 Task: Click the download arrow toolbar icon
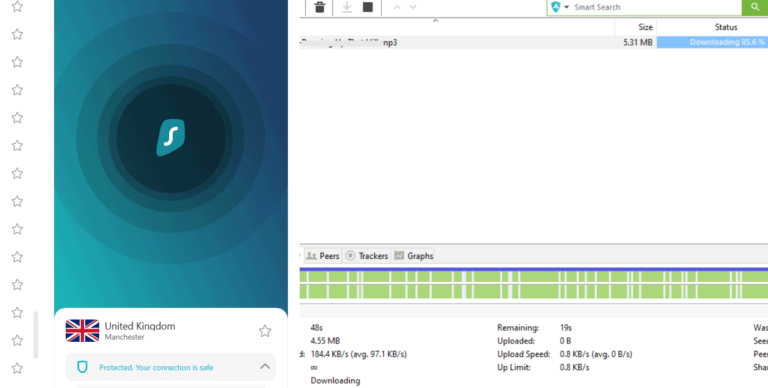pyautogui.click(x=347, y=7)
